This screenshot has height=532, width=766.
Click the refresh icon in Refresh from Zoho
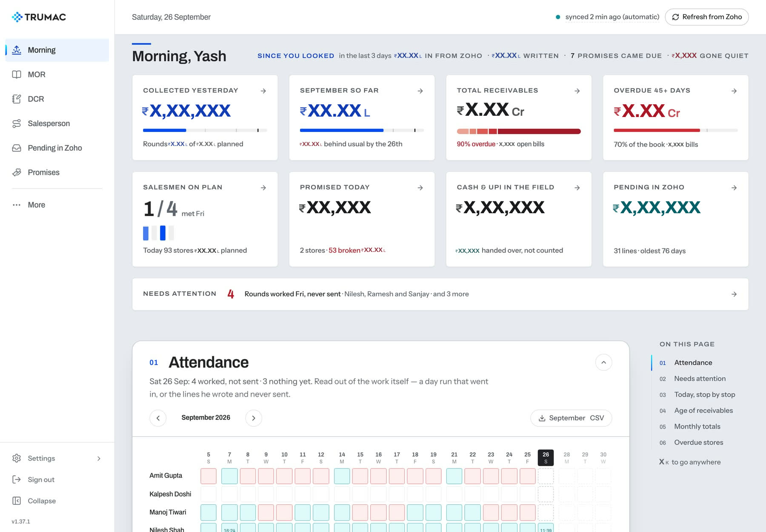coord(675,17)
